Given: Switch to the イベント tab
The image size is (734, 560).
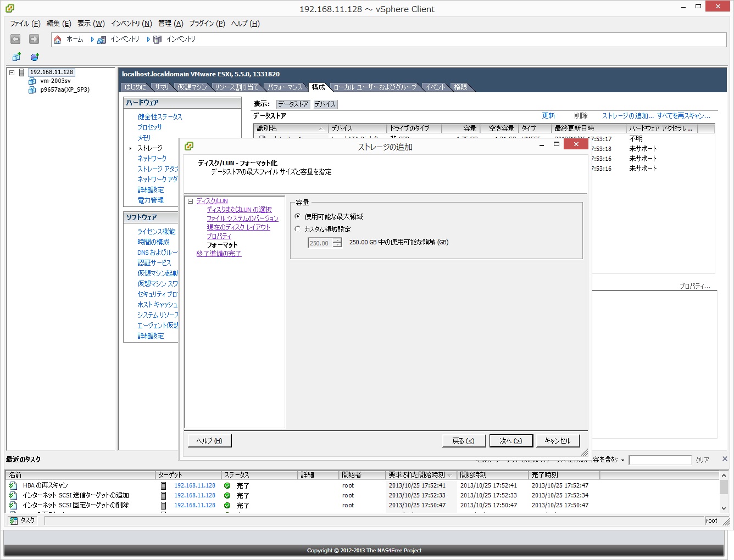Looking at the screenshot, I should 436,87.
